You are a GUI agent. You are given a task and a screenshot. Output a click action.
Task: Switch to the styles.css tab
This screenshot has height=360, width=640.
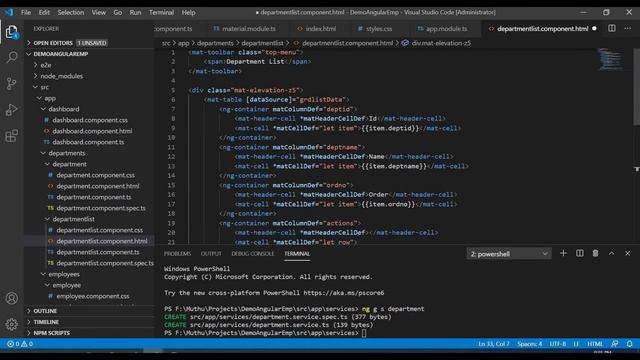tap(375, 29)
